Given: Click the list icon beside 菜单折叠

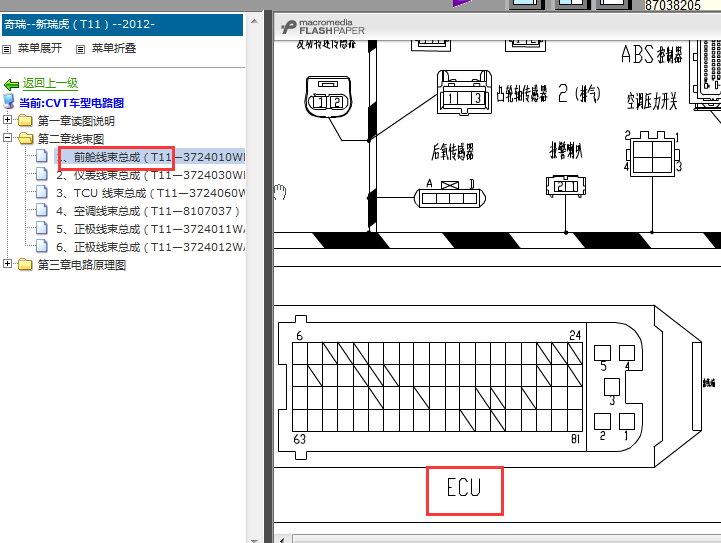Looking at the screenshot, I should coord(80,49).
